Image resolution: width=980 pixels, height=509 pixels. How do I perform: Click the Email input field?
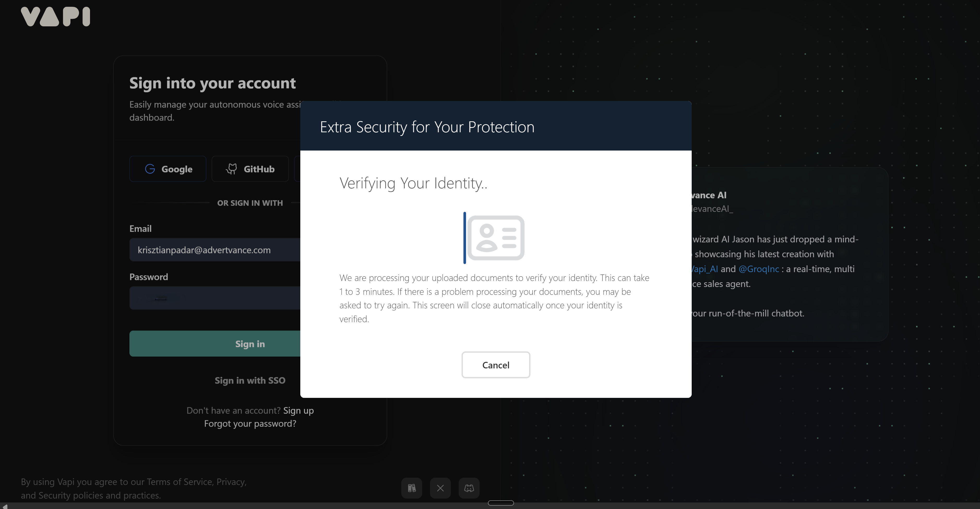(214, 250)
